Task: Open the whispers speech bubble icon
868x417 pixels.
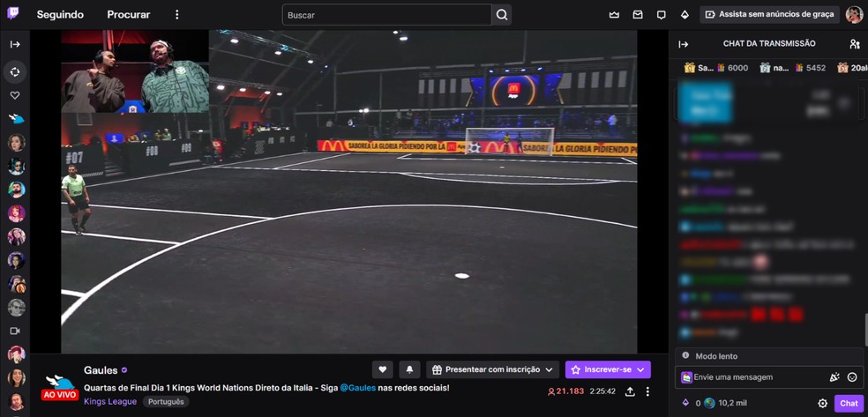Action: (x=661, y=15)
